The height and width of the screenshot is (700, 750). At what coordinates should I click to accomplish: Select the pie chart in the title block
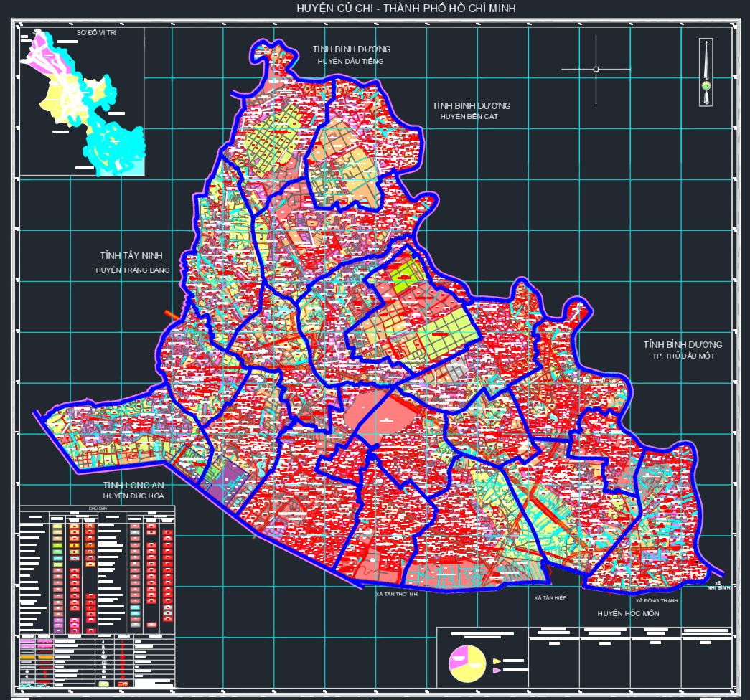pyautogui.click(x=467, y=663)
